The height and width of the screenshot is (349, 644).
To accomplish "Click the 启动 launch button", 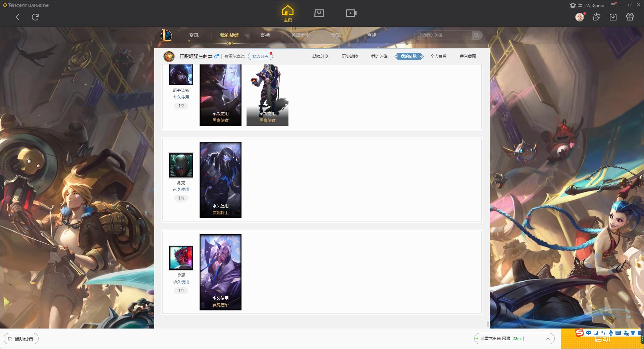I will point(602,340).
